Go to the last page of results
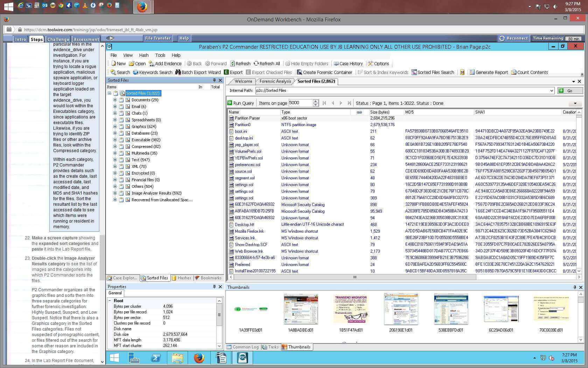588x368 pixels. pyautogui.click(x=349, y=103)
